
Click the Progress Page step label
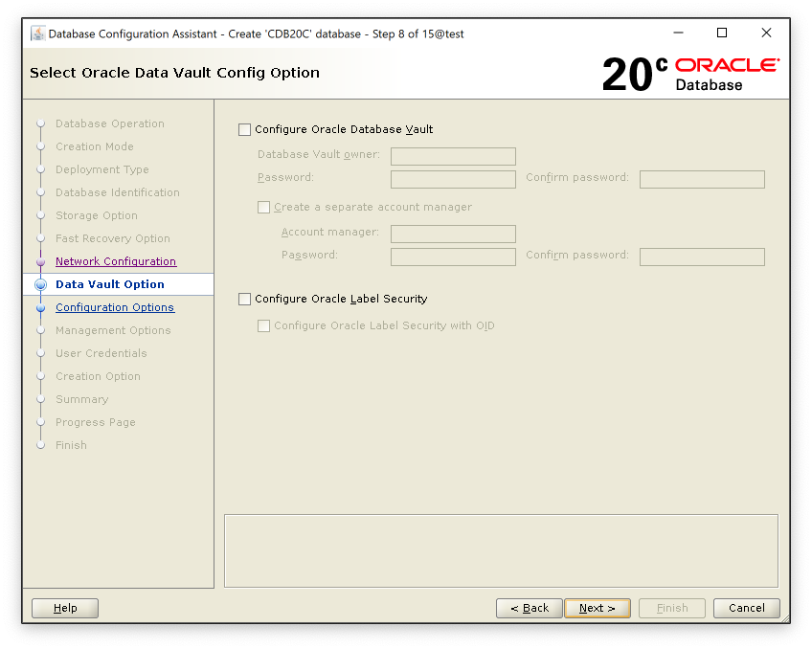point(96,422)
